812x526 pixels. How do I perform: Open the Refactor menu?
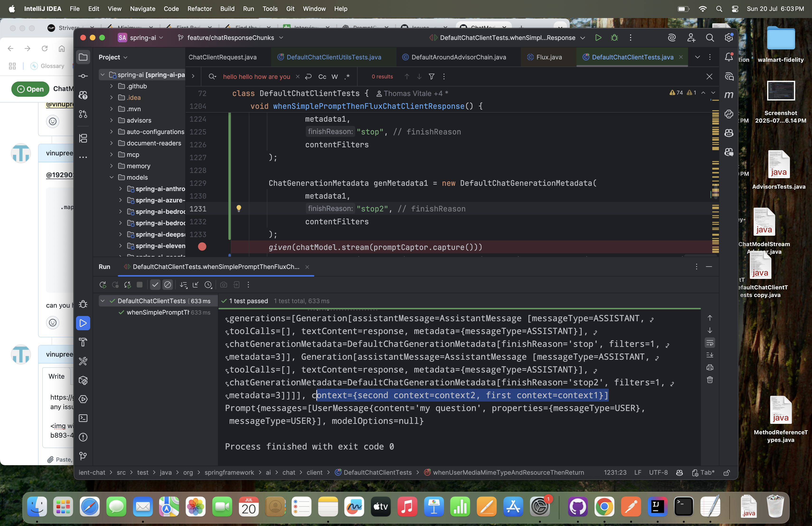[x=199, y=9]
